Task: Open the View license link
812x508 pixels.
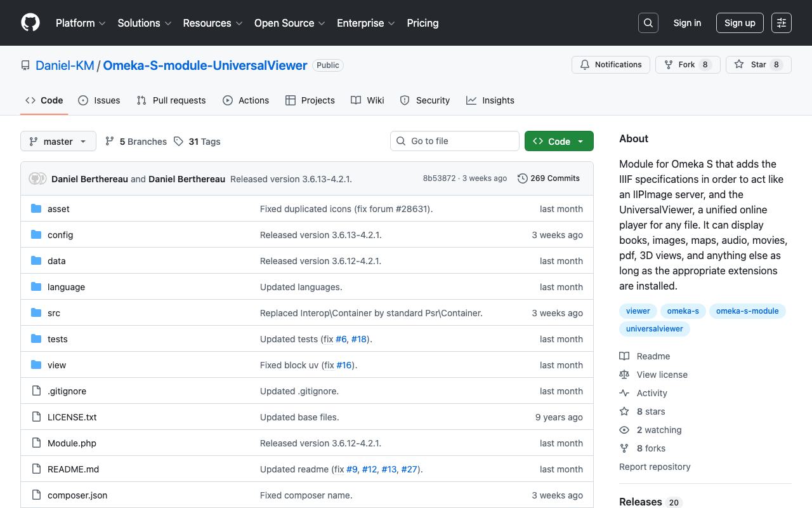Action: (x=662, y=375)
